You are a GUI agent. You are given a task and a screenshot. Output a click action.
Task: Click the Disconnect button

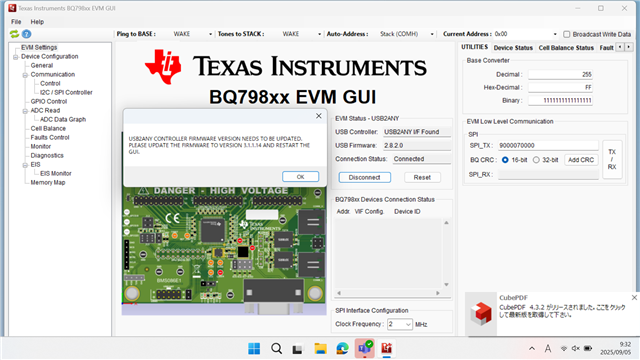click(364, 178)
